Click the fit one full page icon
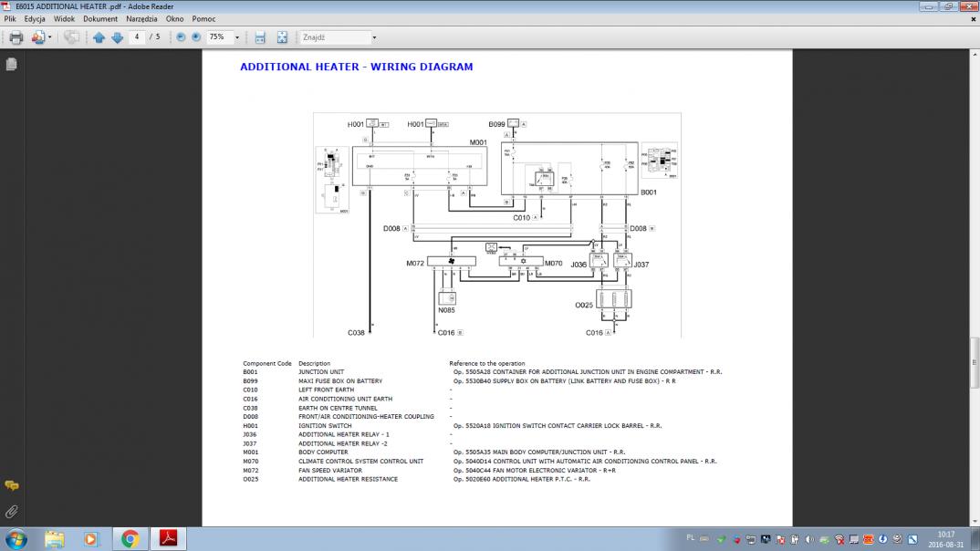 pos(282,37)
